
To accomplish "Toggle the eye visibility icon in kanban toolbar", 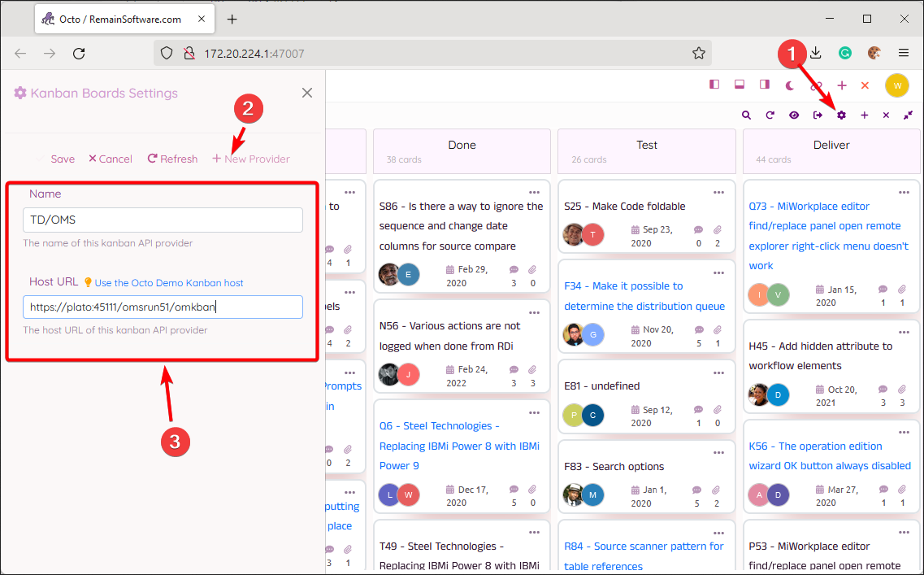I will 794,115.
